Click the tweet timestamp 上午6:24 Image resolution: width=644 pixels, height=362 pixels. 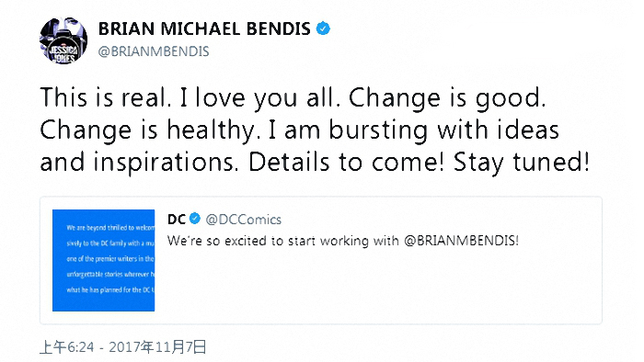click(x=67, y=347)
